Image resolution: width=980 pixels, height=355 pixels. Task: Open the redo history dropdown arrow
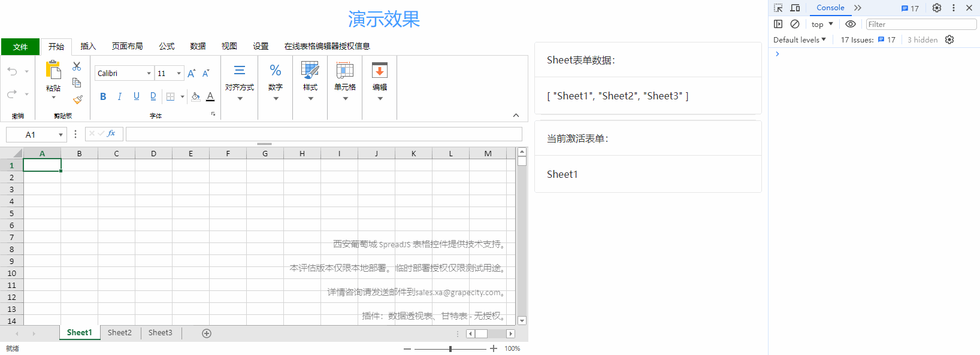point(26,95)
